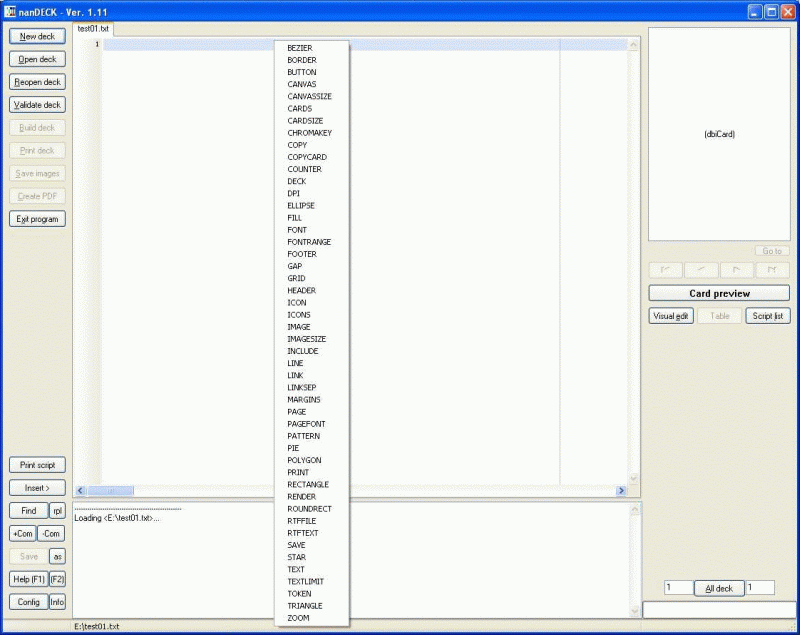Click the New deck button
Screen dimensions: 800x635
[x=37, y=36]
